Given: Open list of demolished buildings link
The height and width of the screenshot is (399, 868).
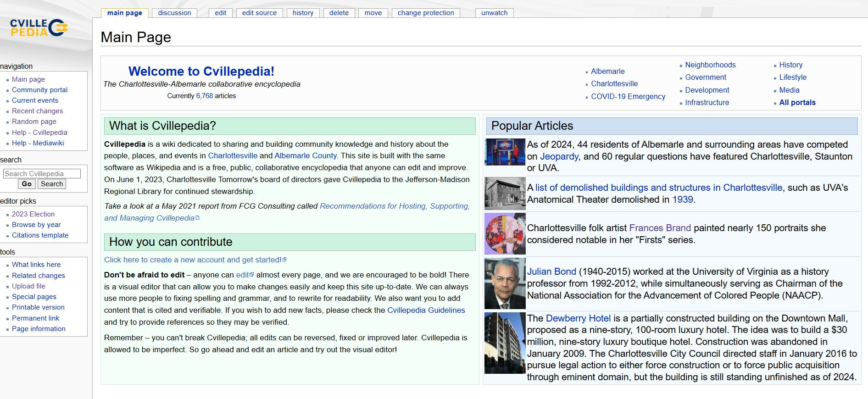Looking at the screenshot, I should click(x=659, y=188).
